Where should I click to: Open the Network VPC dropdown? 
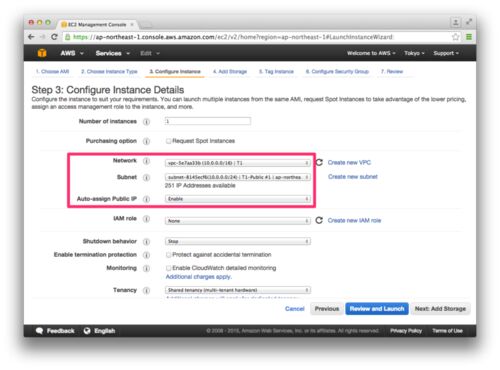tap(238, 163)
